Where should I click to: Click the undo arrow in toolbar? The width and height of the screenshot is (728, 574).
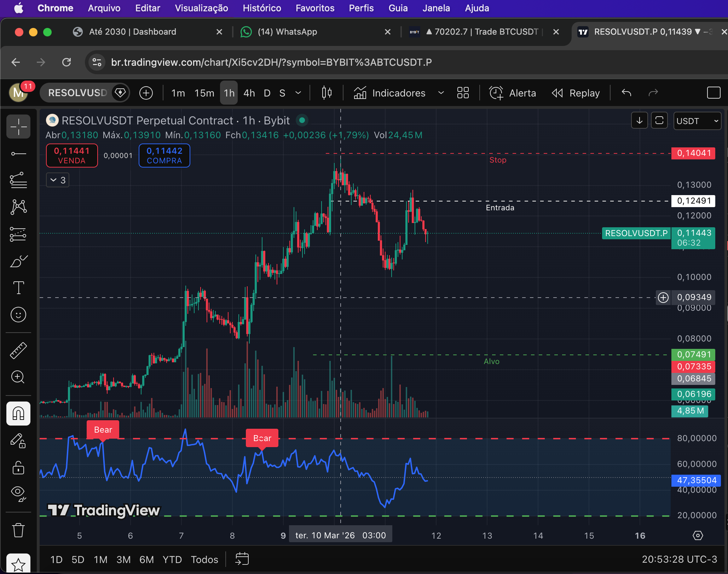point(626,93)
